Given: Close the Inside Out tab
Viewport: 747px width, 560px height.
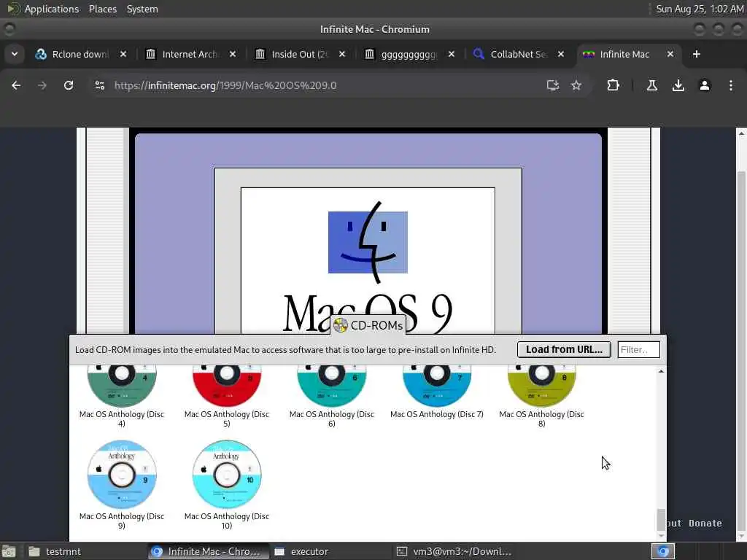Looking at the screenshot, I should point(342,54).
